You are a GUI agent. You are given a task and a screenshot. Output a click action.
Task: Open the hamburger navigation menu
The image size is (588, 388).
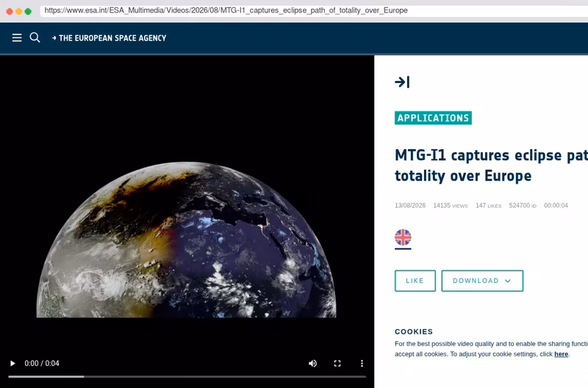coord(17,38)
